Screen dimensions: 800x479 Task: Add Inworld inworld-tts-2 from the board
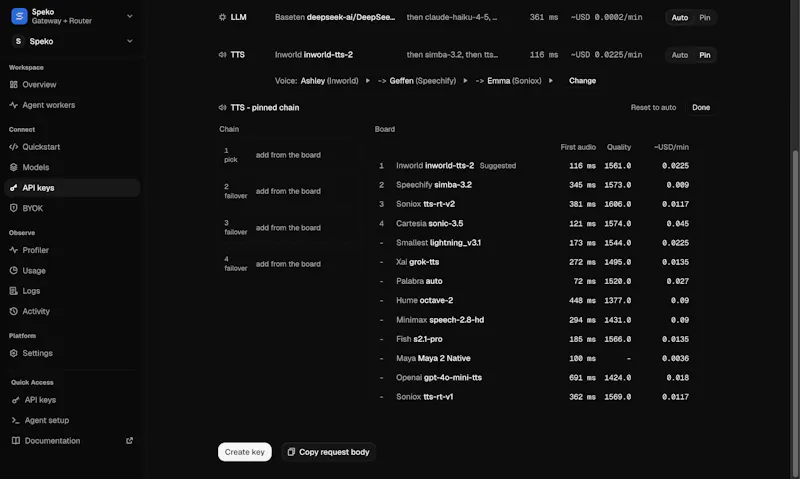534,166
